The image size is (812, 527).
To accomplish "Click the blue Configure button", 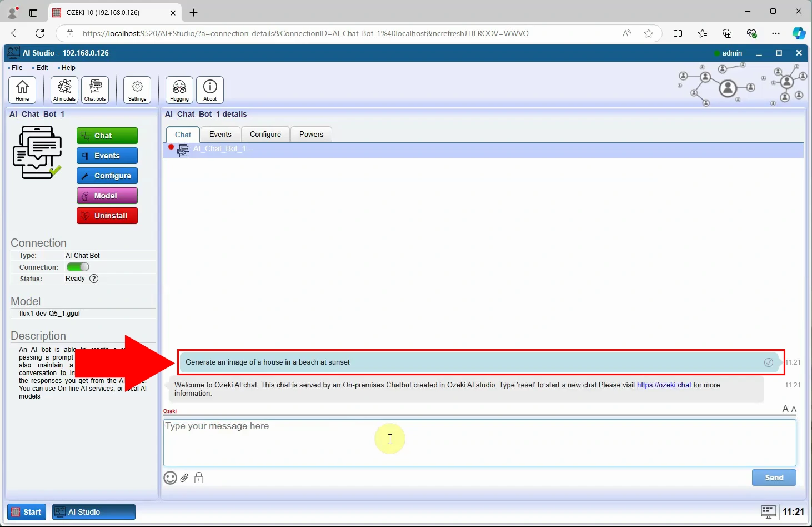I will tap(107, 176).
